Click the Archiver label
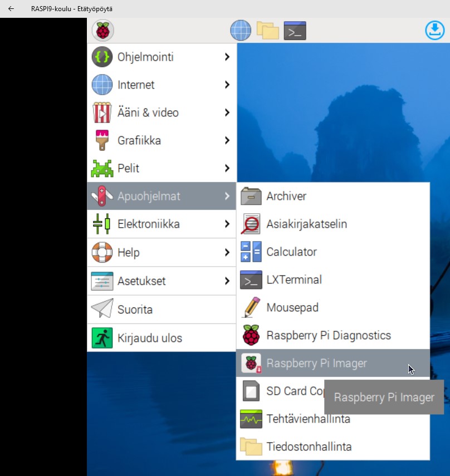This screenshot has width=450, height=476. pos(286,196)
